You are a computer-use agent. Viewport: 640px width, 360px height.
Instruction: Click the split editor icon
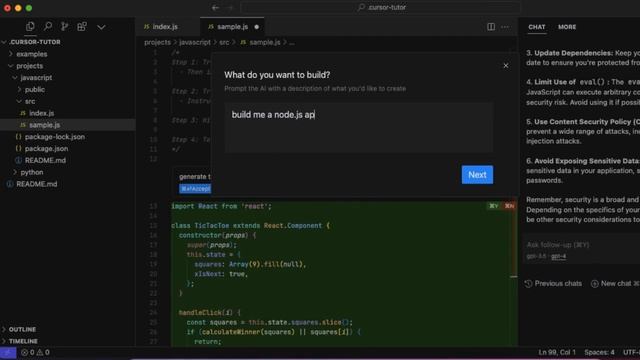coord(491,27)
